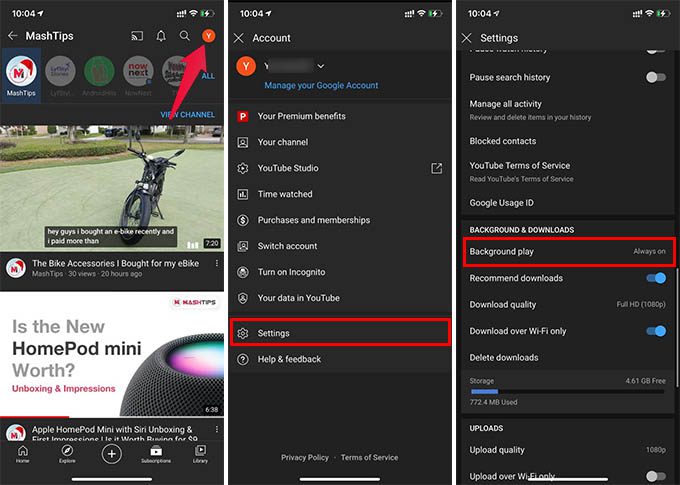This screenshot has width=680, height=485.
Task: Tap the Account profile picture Y
Action: coord(246,66)
